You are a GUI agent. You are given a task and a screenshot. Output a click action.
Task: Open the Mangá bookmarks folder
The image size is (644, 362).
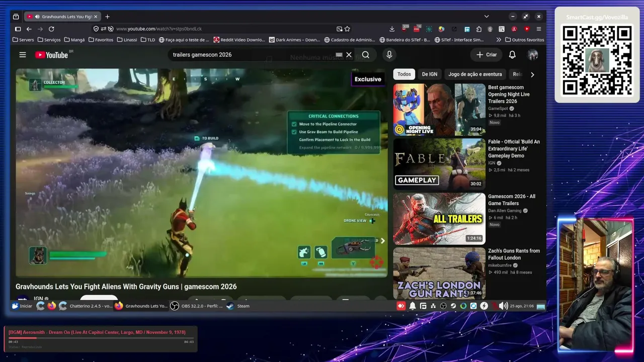74,40
